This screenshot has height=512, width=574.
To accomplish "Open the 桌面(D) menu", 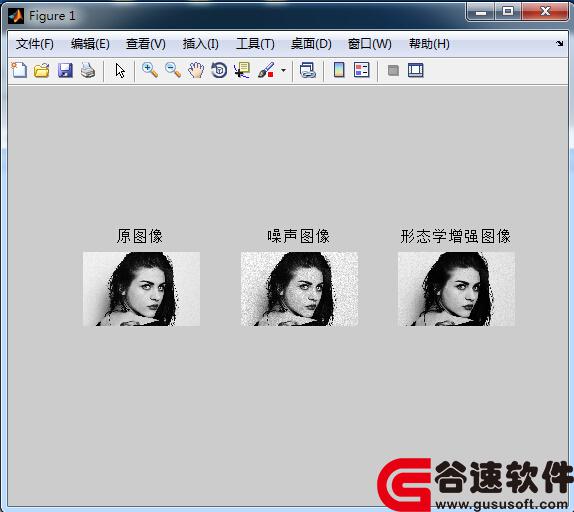I will point(311,44).
